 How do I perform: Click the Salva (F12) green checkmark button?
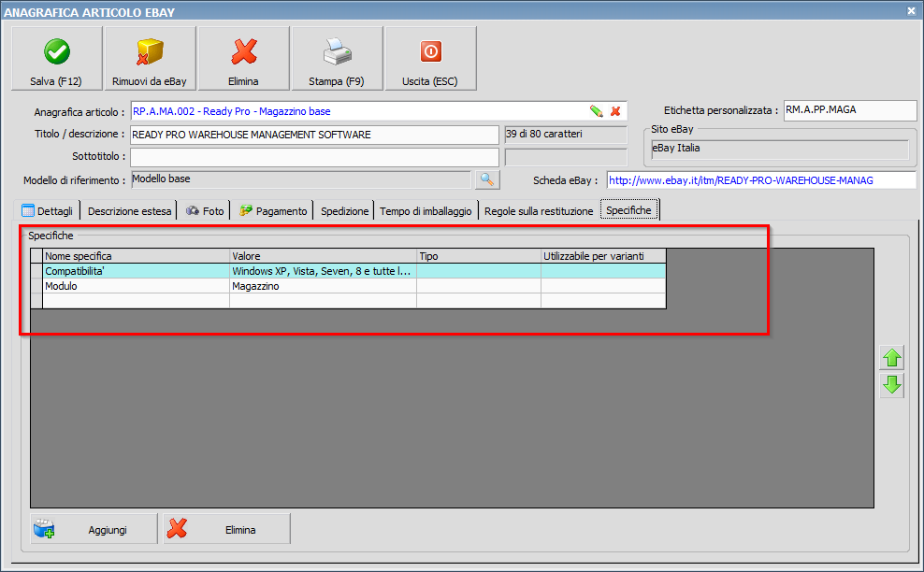click(x=56, y=58)
